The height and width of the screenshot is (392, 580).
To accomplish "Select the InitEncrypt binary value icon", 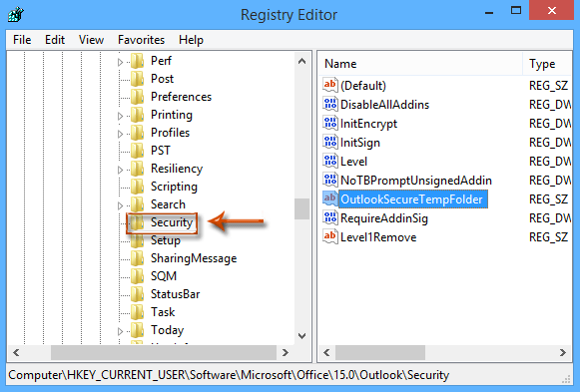I will tap(330, 123).
